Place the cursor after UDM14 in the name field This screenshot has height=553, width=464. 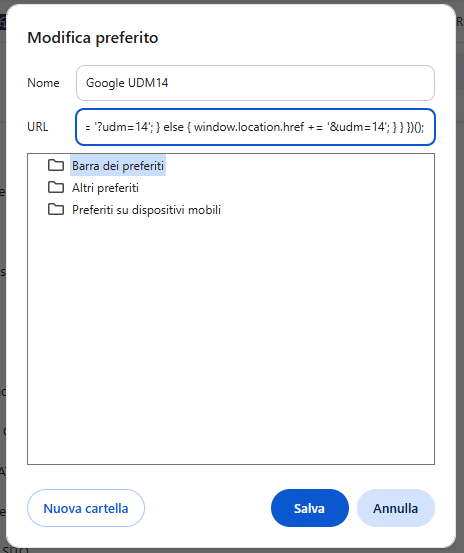[x=169, y=83]
